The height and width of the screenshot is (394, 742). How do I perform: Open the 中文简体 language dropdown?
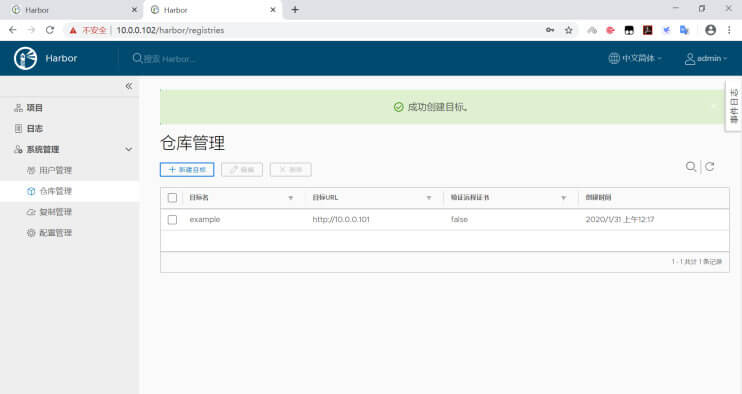tap(635, 59)
